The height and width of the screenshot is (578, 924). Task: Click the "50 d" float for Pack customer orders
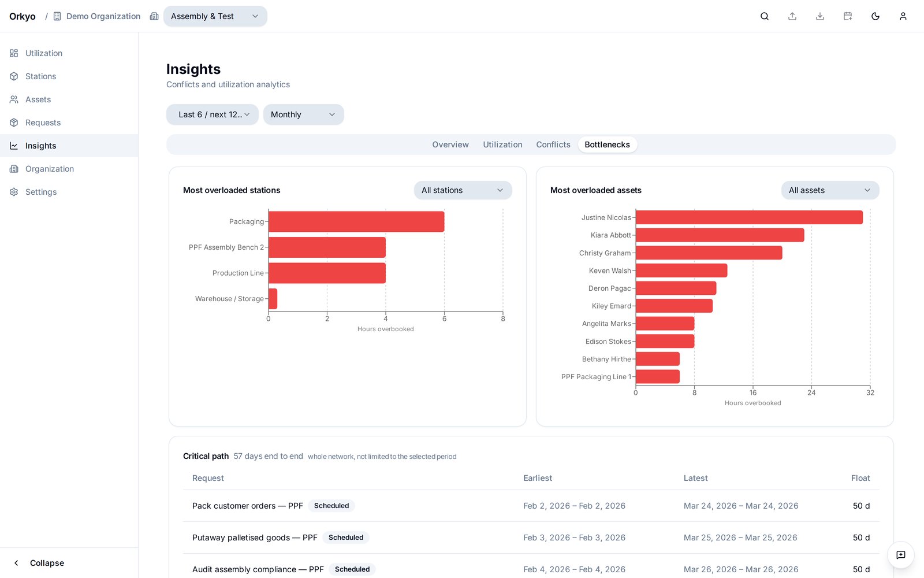[862, 506]
